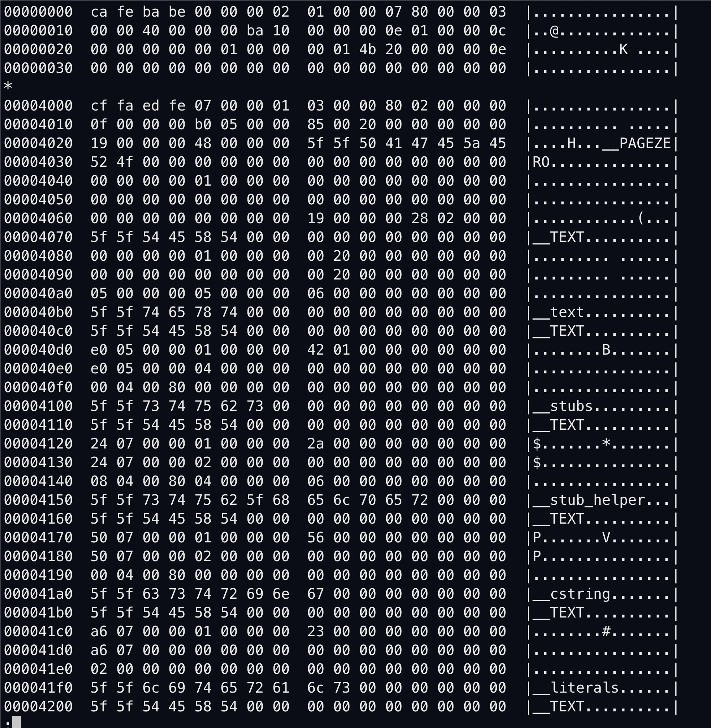This screenshot has height=728, width=711.
Task: Click the offset 00004090
Action: pyautogui.click(x=38, y=274)
